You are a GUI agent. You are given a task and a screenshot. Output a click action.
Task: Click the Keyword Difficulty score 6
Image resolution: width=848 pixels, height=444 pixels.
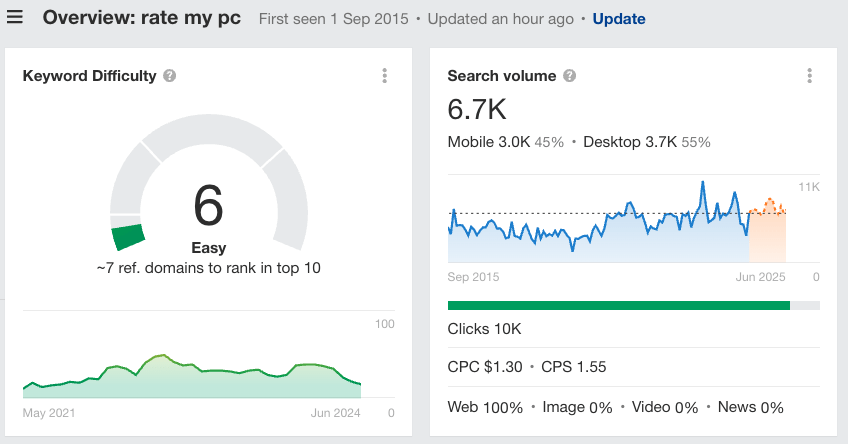point(208,207)
